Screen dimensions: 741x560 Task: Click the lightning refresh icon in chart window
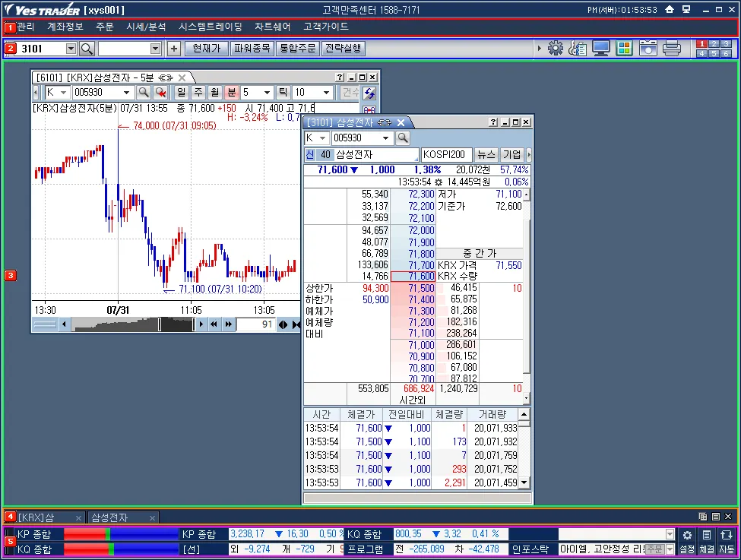coord(369,93)
